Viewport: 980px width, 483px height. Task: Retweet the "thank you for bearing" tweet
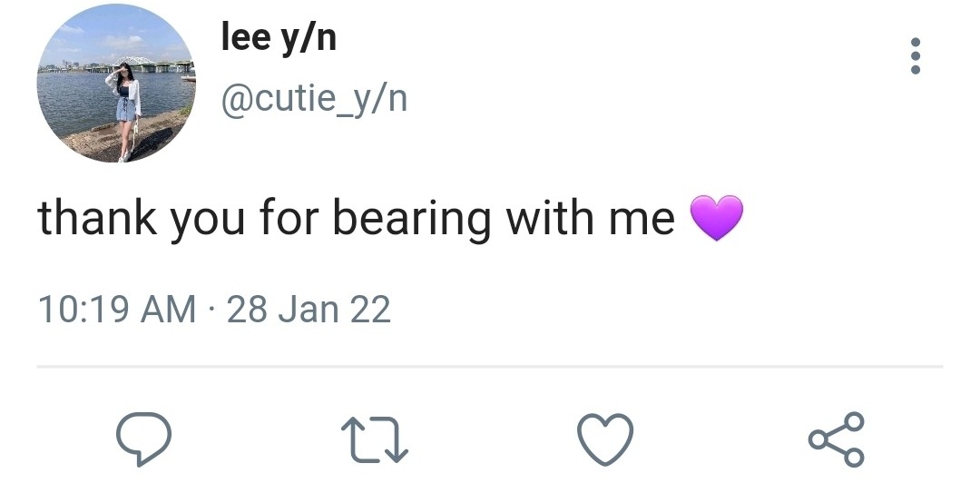(x=374, y=440)
